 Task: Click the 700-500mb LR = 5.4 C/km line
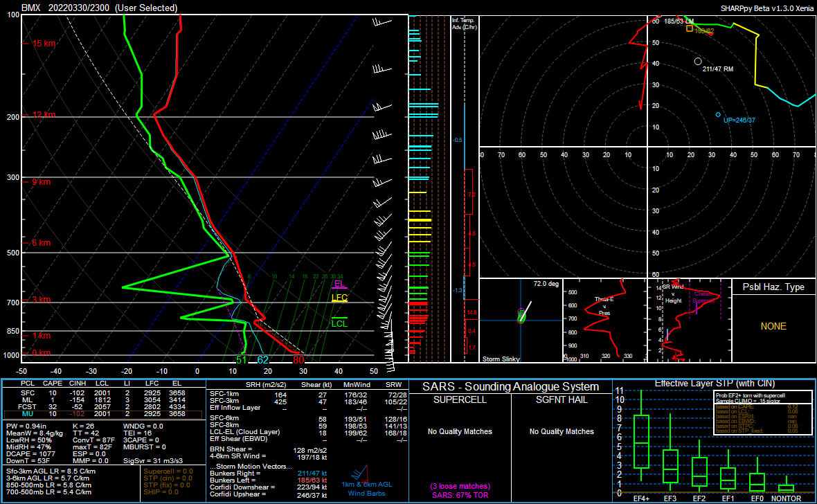[49, 492]
